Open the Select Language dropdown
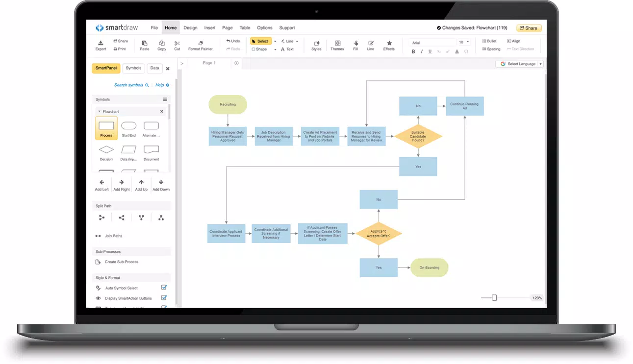 (x=520, y=64)
